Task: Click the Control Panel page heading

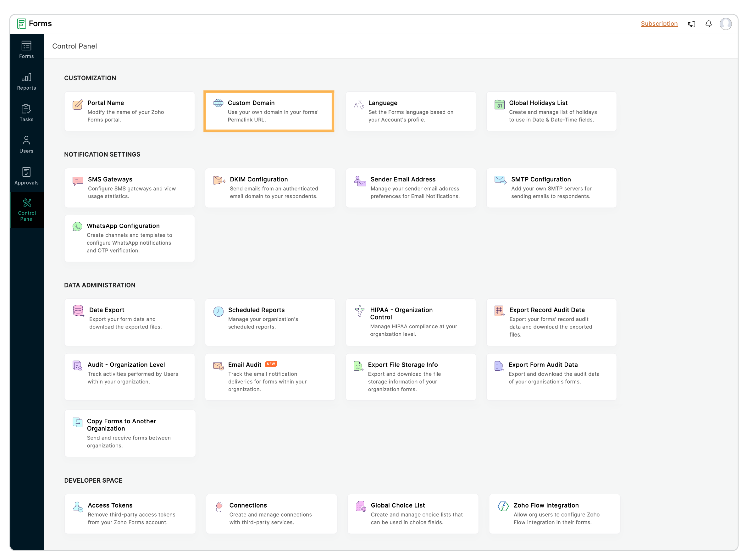Action: (x=74, y=46)
